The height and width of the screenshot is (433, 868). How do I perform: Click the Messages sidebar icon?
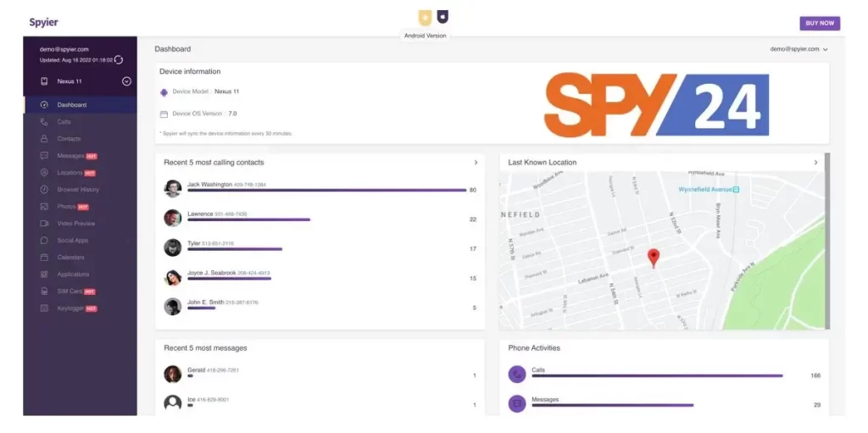44,156
